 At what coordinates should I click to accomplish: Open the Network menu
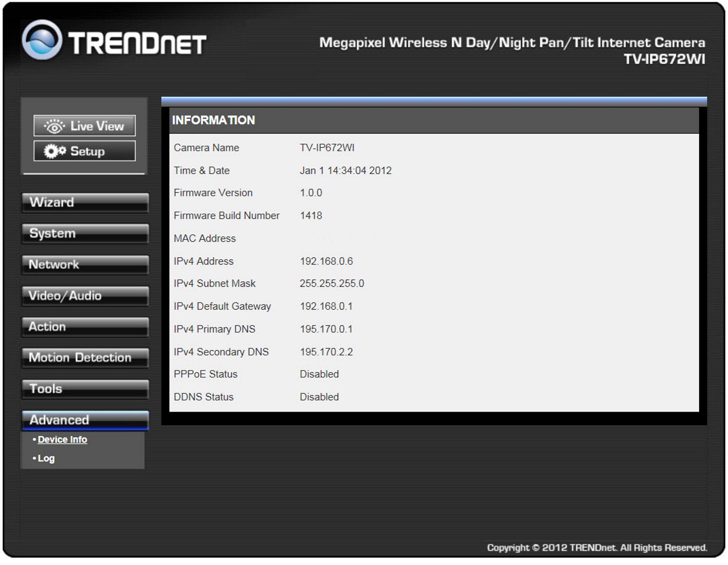click(x=85, y=265)
